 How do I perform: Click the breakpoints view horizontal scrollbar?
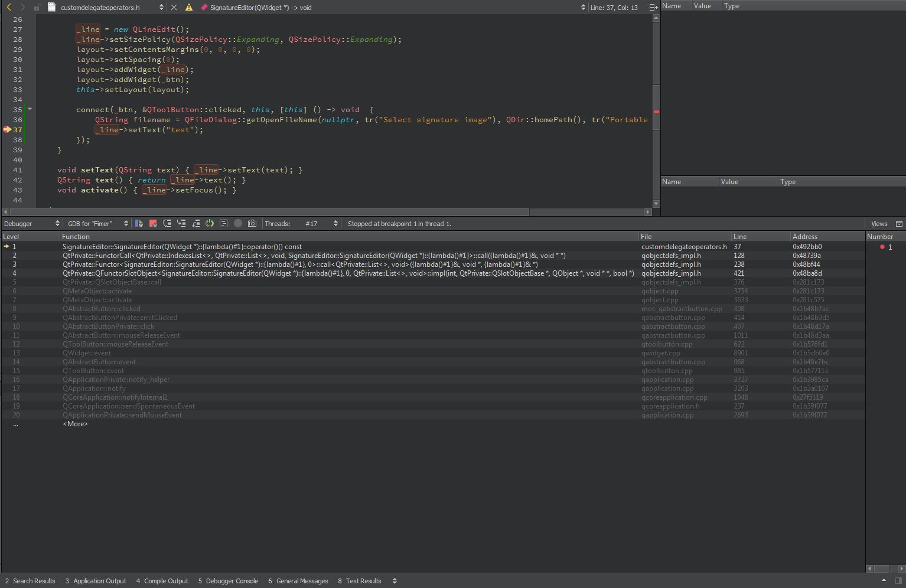click(x=882, y=569)
